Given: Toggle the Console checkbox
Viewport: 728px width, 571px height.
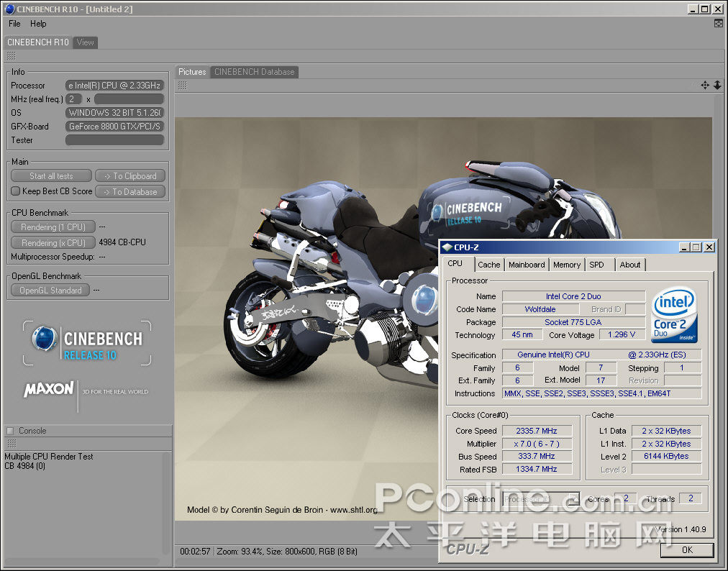Looking at the screenshot, I should tap(10, 431).
